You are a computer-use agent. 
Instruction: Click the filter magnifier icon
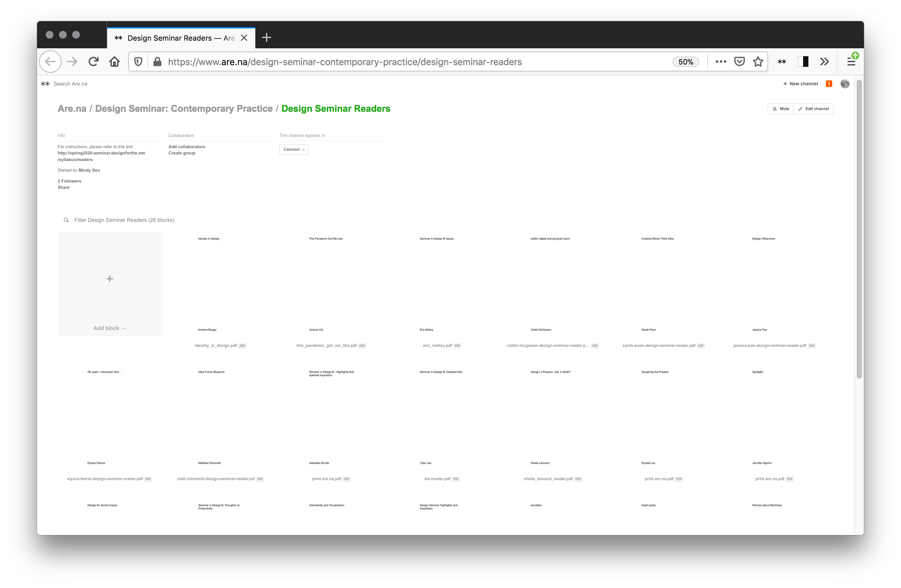[x=66, y=220]
